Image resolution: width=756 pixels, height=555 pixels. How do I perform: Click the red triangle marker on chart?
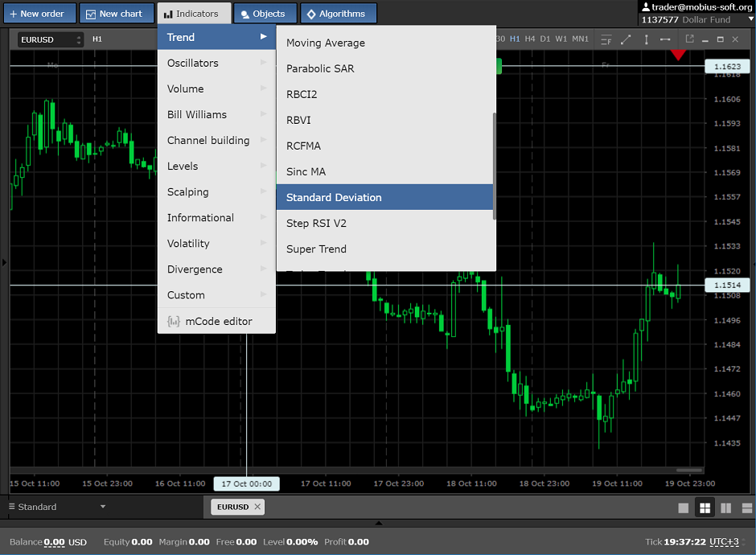(678, 55)
